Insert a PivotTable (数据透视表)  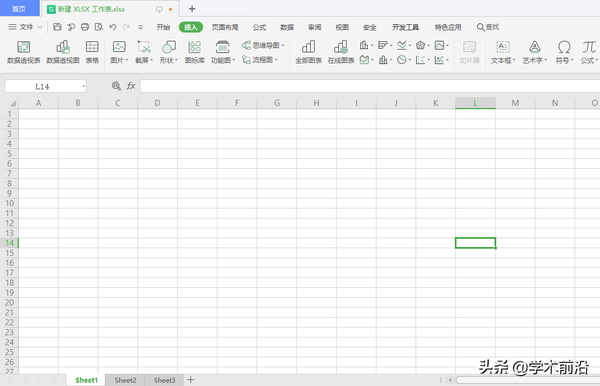pos(23,52)
